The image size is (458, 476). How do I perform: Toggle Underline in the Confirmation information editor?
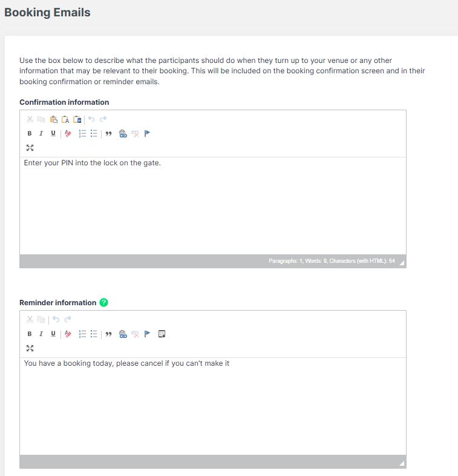coord(53,134)
